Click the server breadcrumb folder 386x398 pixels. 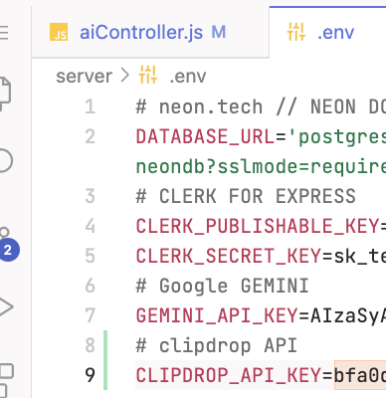coord(84,76)
